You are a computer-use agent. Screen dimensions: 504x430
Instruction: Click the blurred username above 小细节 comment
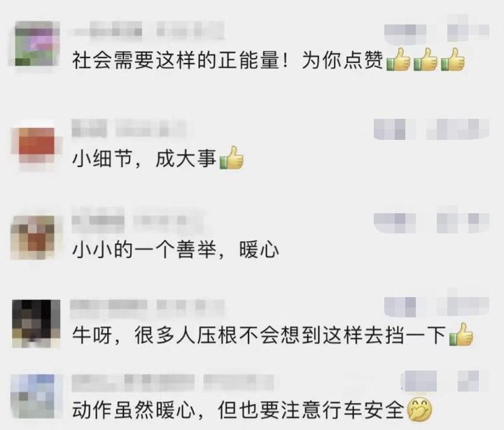tap(129, 129)
